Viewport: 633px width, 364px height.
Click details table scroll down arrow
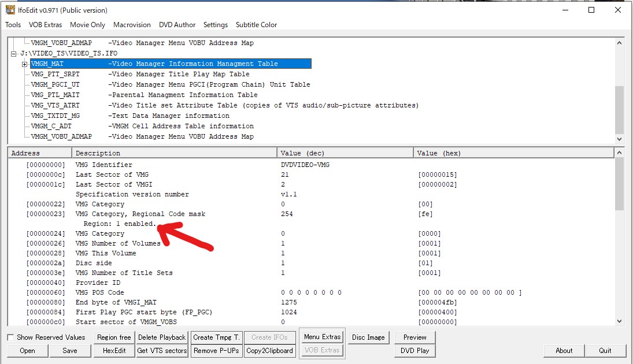click(619, 321)
